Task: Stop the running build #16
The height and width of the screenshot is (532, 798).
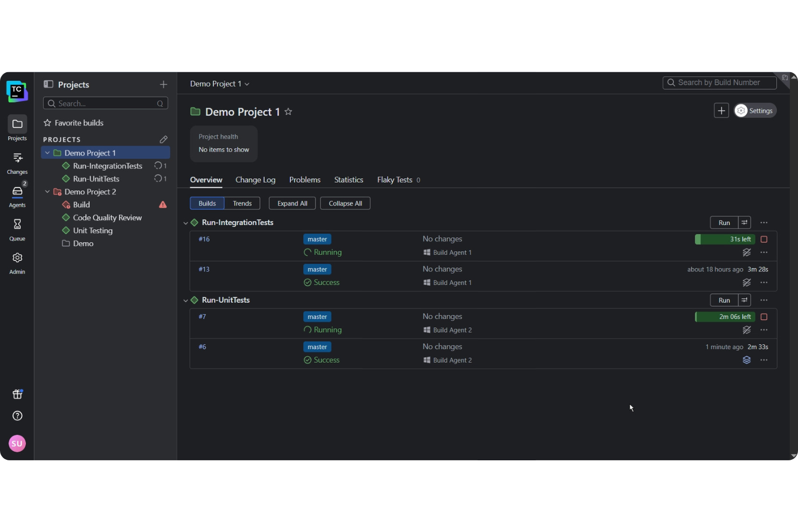Action: (x=763, y=239)
